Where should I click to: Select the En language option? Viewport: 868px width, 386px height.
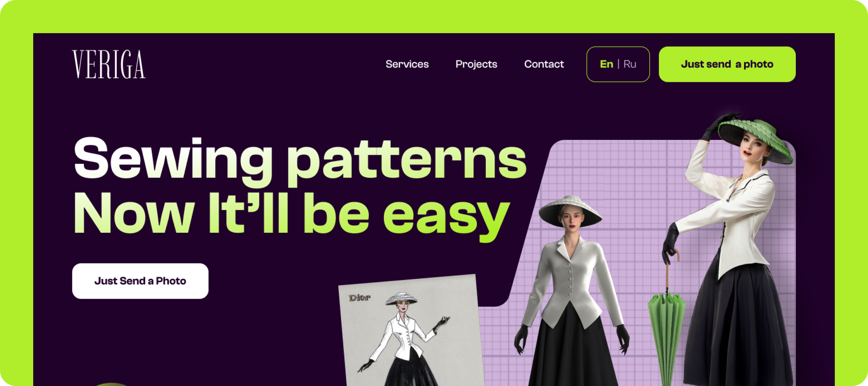point(606,64)
